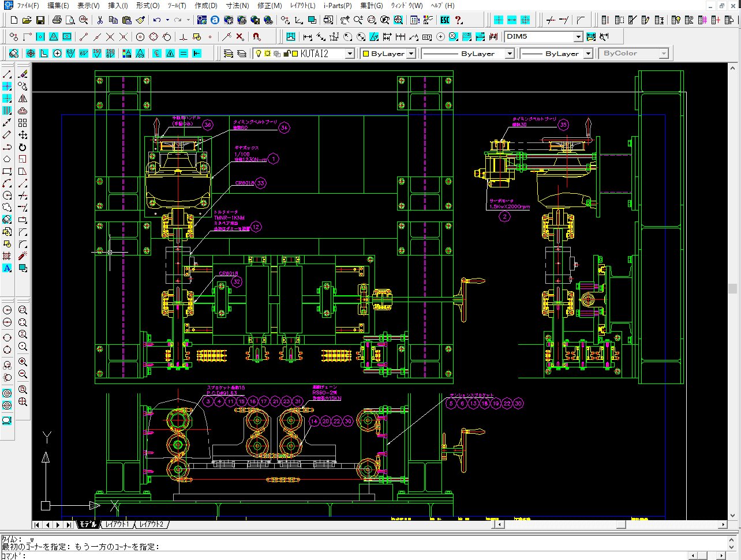Image resolution: width=741 pixels, height=560 pixels.
Task: Click the Undo arrow icon
Action: (156, 20)
